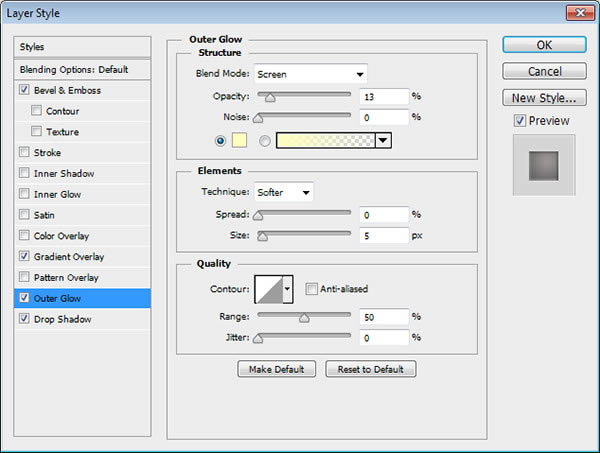The image size is (600, 453).
Task: Click the Noise value field
Action: coord(384,117)
